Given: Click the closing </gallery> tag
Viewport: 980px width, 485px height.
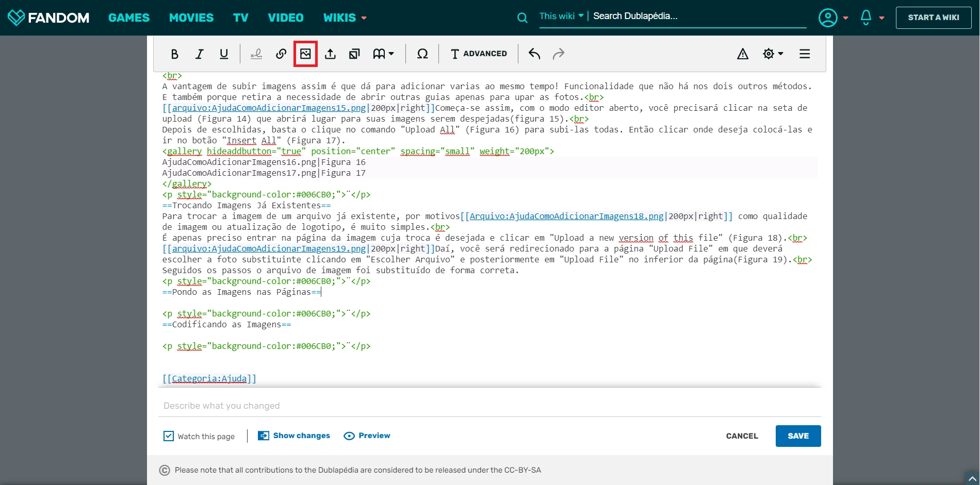Looking at the screenshot, I should (x=187, y=183).
